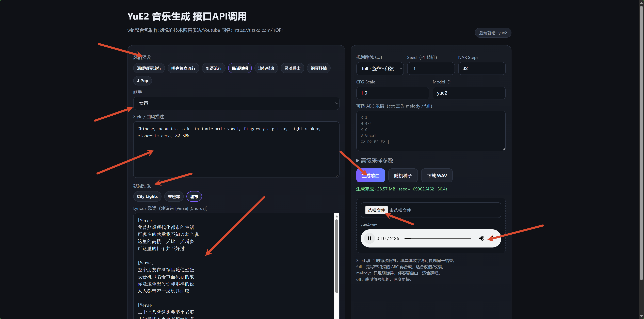Pause the yue2.wav audio playback
Image resolution: width=644 pixels, height=319 pixels.
pyautogui.click(x=369, y=238)
